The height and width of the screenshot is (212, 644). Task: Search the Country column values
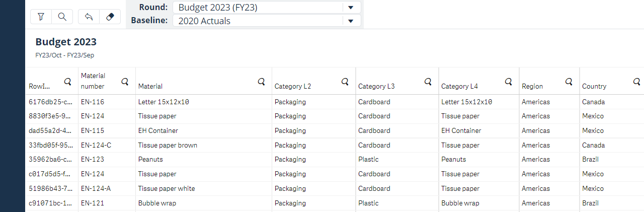[x=636, y=81]
